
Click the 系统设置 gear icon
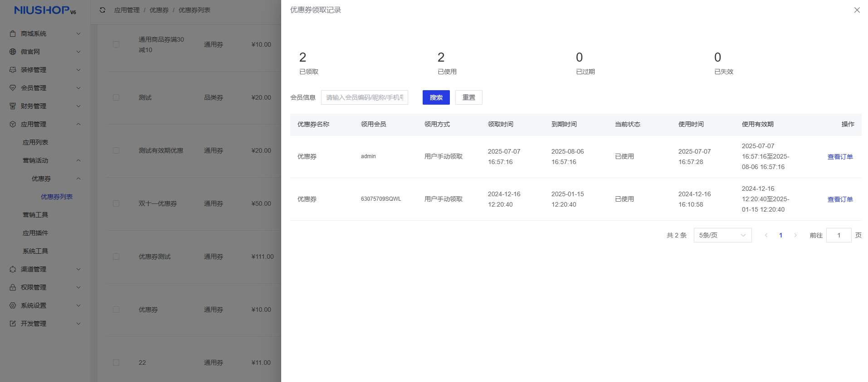13,305
